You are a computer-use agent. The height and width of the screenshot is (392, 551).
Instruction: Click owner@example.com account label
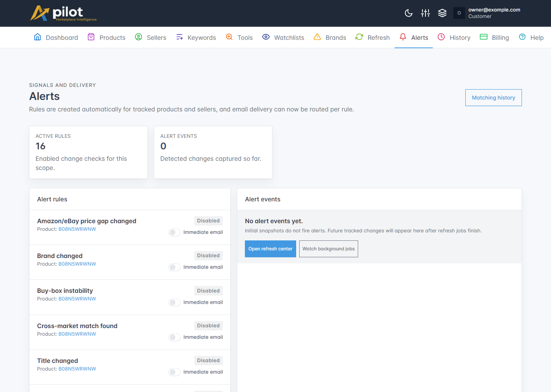tap(494, 10)
